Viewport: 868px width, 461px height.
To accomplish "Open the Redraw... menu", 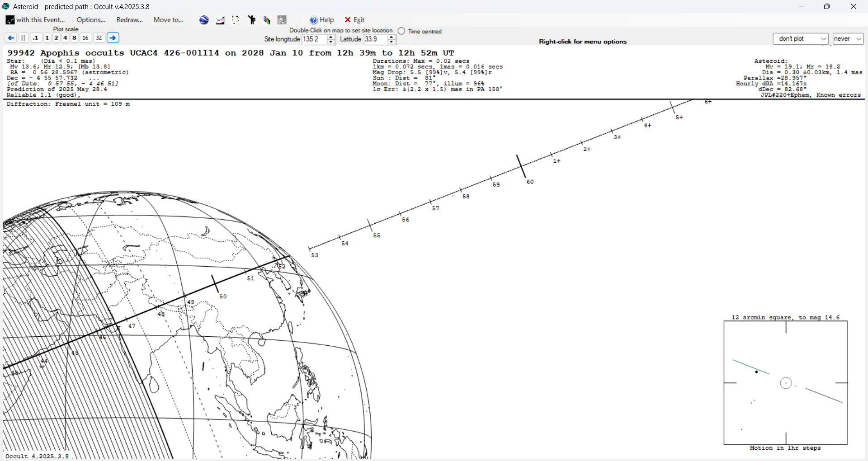I will tap(129, 20).
